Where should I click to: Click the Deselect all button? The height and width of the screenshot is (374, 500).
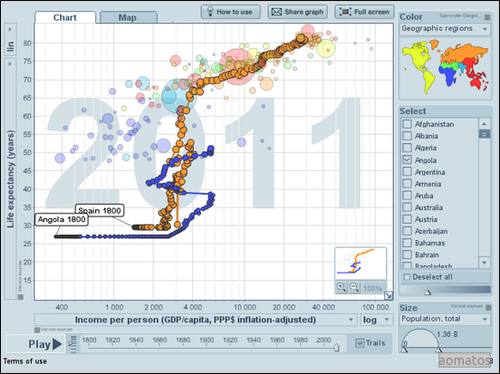(445, 277)
